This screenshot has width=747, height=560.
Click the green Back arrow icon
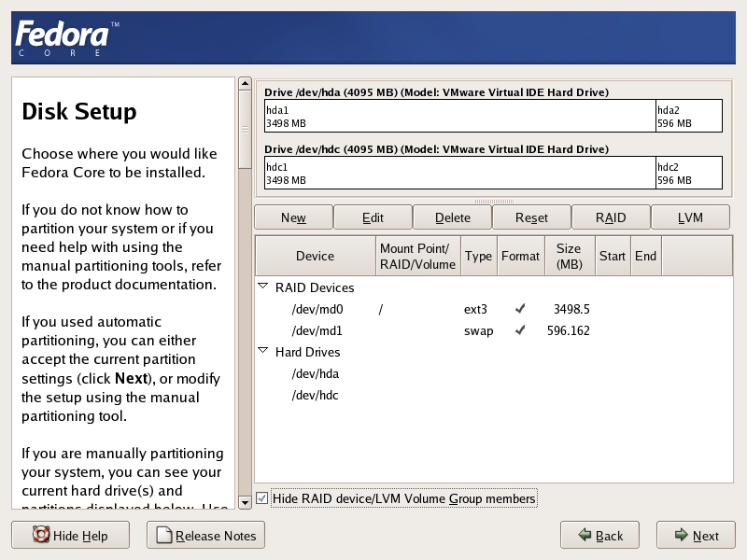[585, 535]
